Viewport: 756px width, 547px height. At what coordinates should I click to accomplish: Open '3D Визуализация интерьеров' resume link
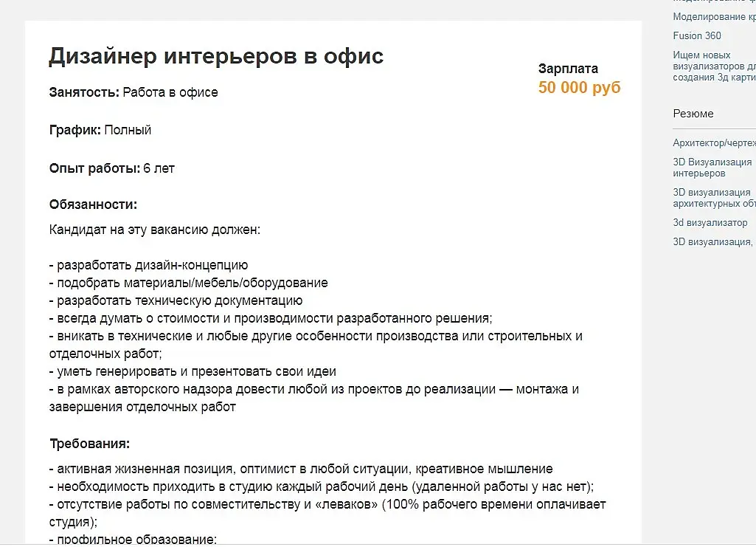pos(712,168)
